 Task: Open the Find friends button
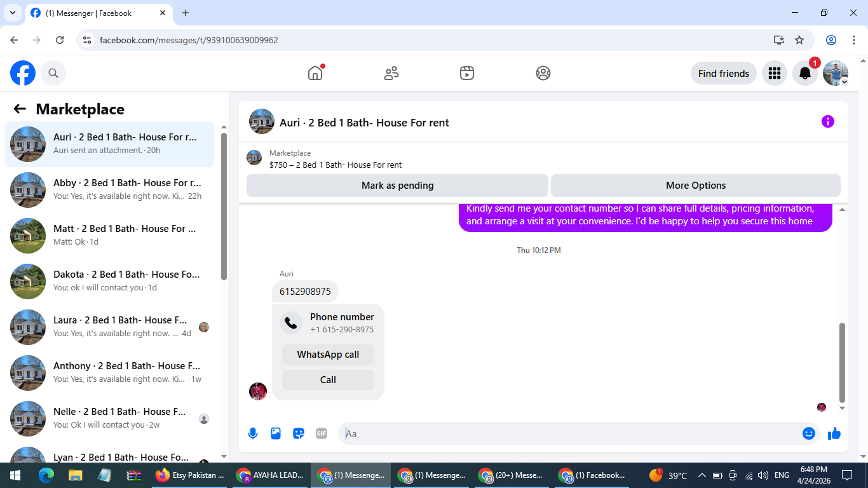pyautogui.click(x=724, y=74)
